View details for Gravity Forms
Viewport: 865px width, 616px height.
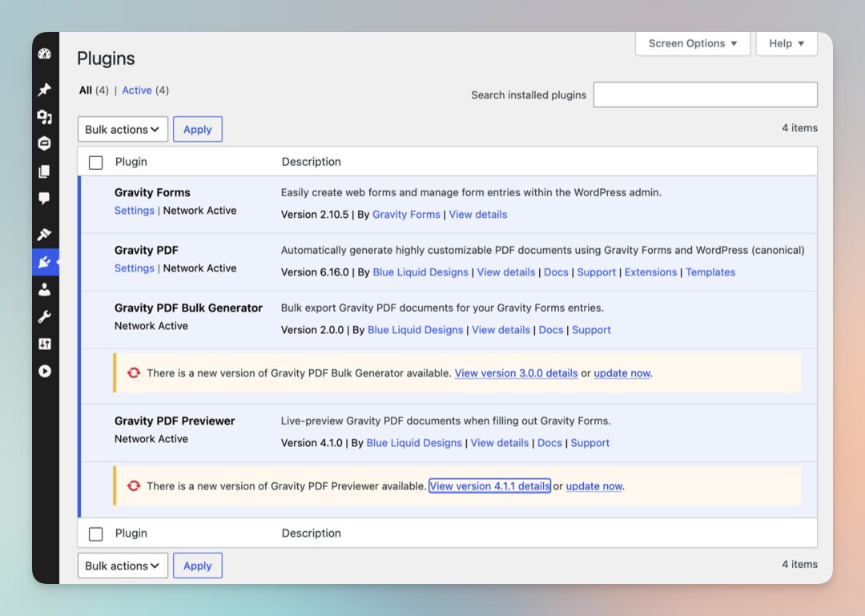tap(477, 214)
